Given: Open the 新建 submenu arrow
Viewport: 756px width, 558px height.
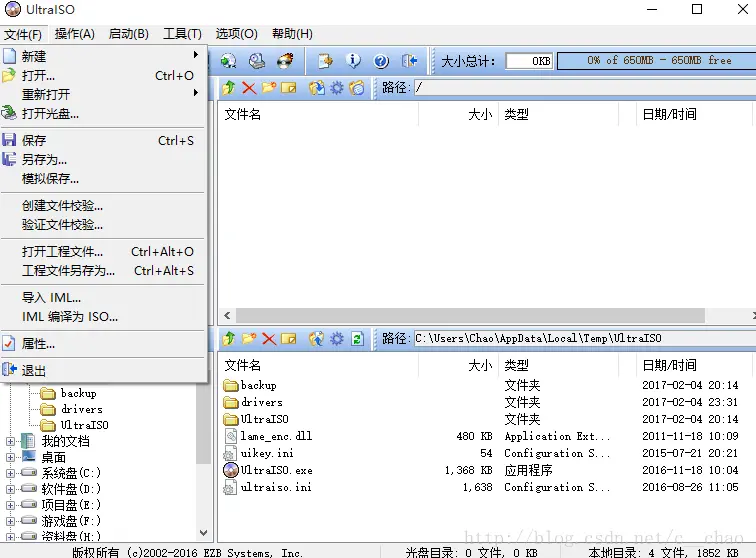Looking at the screenshot, I should [196, 54].
